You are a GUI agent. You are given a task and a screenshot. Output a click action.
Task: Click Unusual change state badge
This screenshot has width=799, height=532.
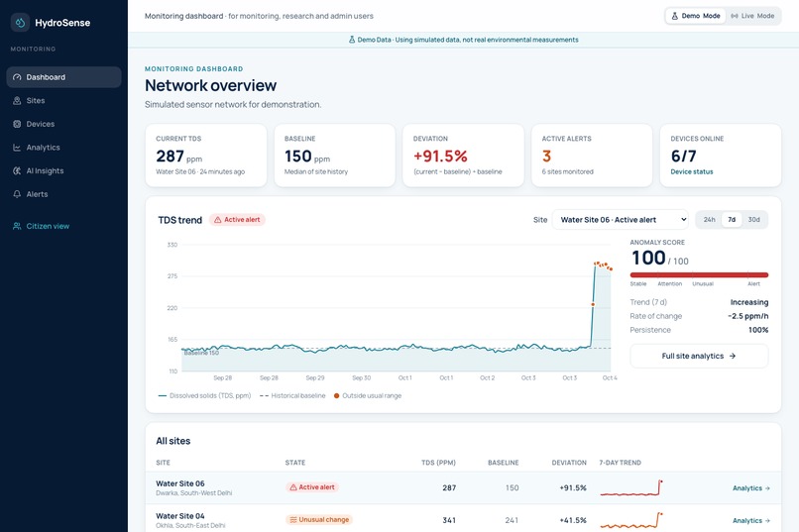tap(319, 520)
